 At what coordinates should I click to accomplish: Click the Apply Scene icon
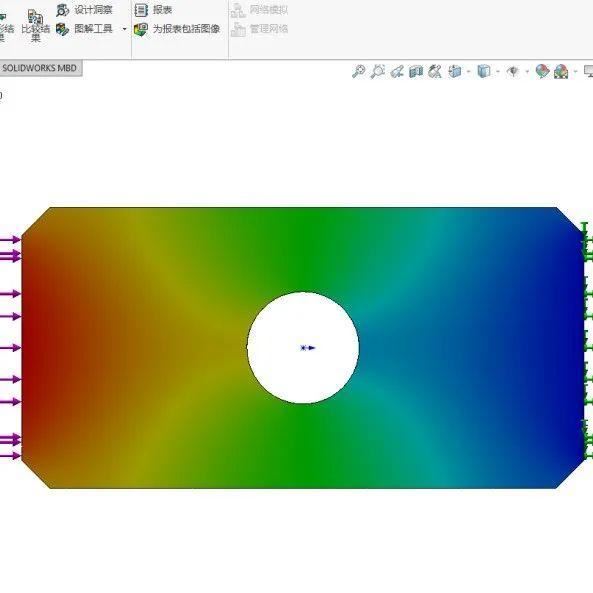[x=561, y=71]
